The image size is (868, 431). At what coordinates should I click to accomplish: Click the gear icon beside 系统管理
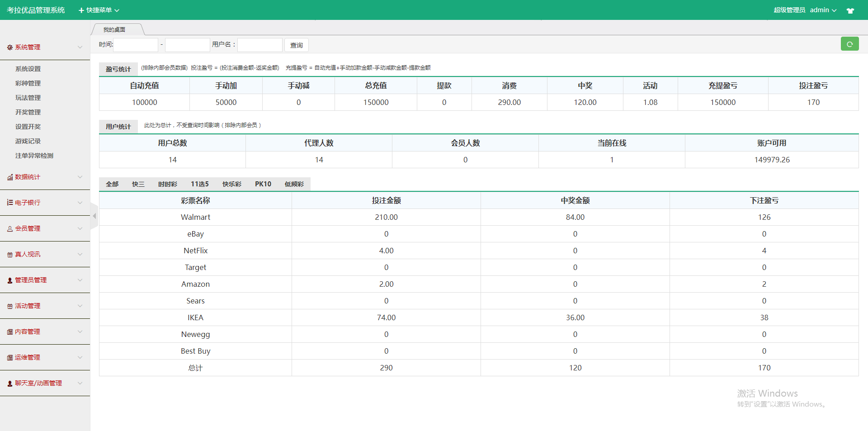[10, 47]
